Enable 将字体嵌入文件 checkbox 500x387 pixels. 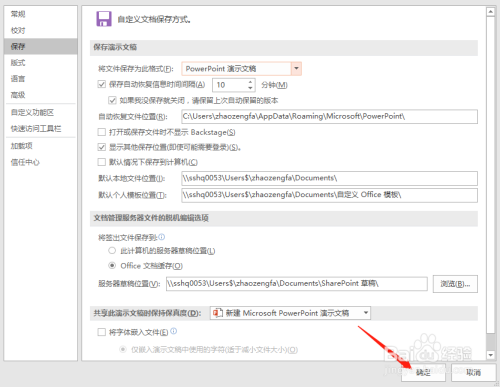point(102,332)
